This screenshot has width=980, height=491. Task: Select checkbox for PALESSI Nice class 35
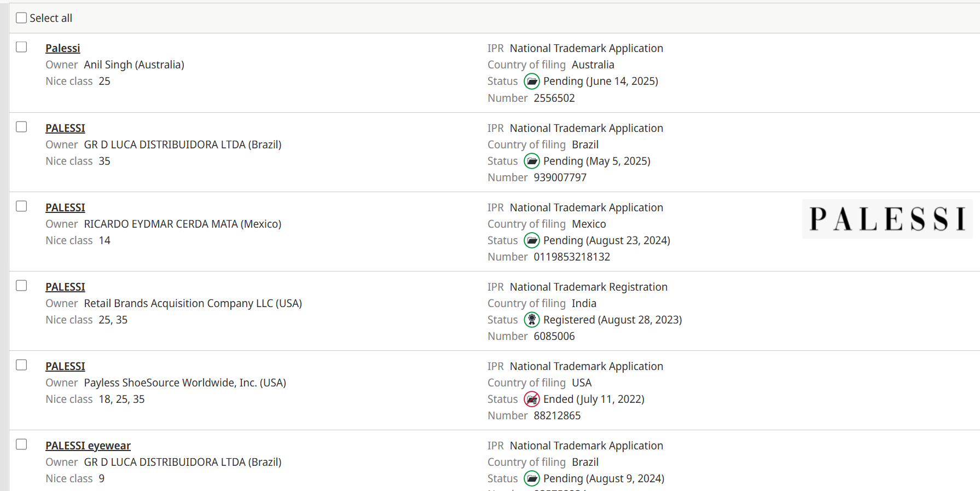point(21,127)
